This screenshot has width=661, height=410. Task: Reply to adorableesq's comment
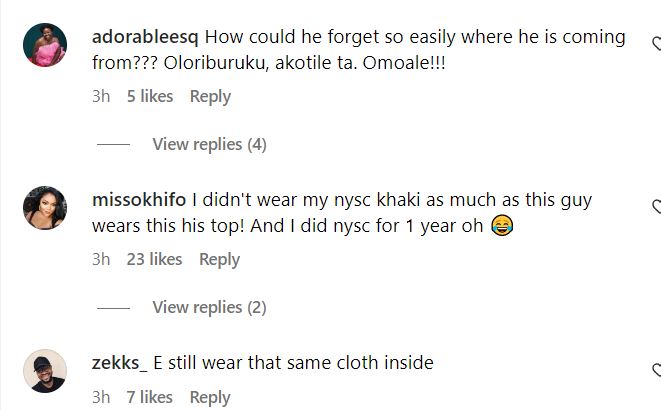(x=210, y=97)
